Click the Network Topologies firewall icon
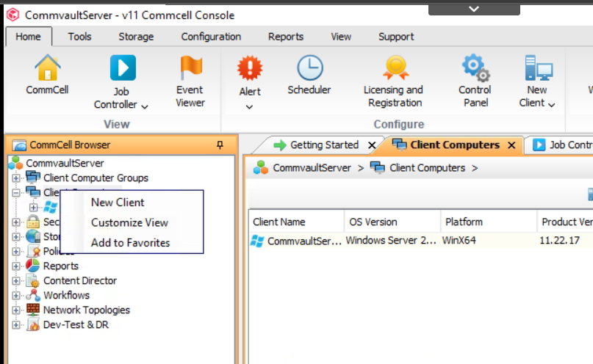 click(33, 310)
